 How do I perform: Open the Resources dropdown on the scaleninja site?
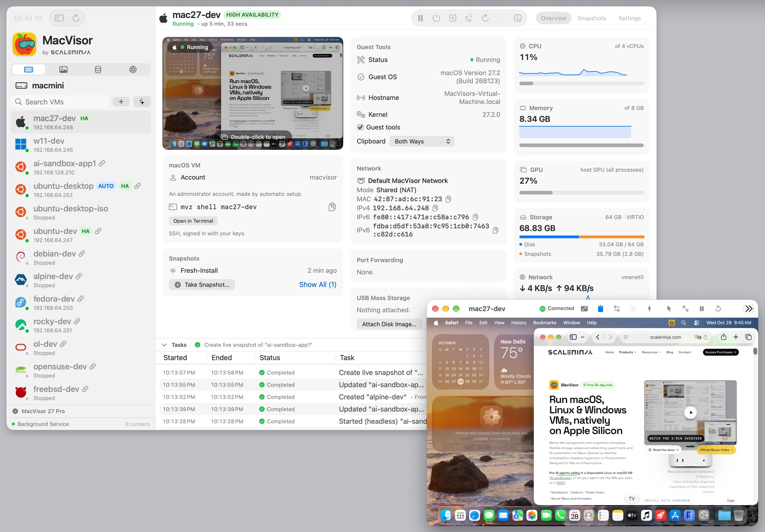click(651, 352)
